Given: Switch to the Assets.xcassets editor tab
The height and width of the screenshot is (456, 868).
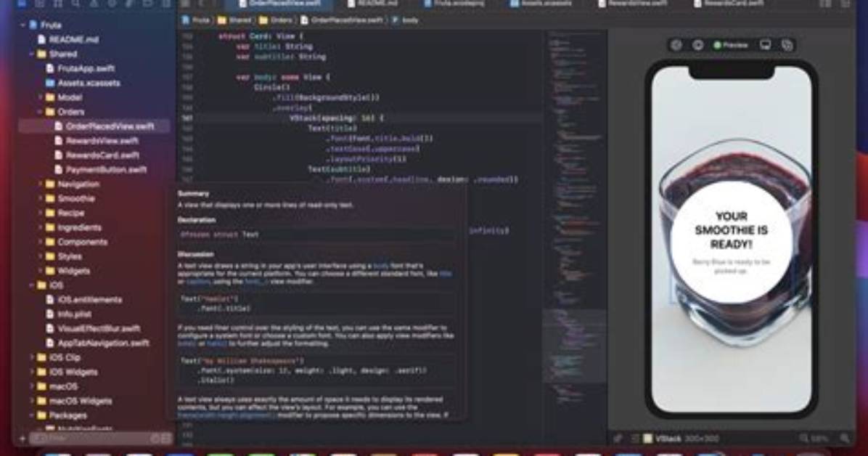Looking at the screenshot, I should 541,4.
